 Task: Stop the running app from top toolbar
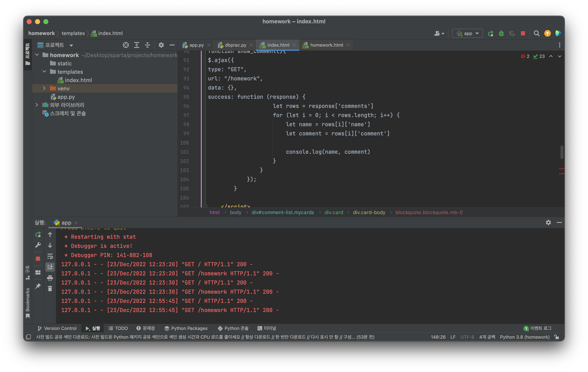point(523,34)
